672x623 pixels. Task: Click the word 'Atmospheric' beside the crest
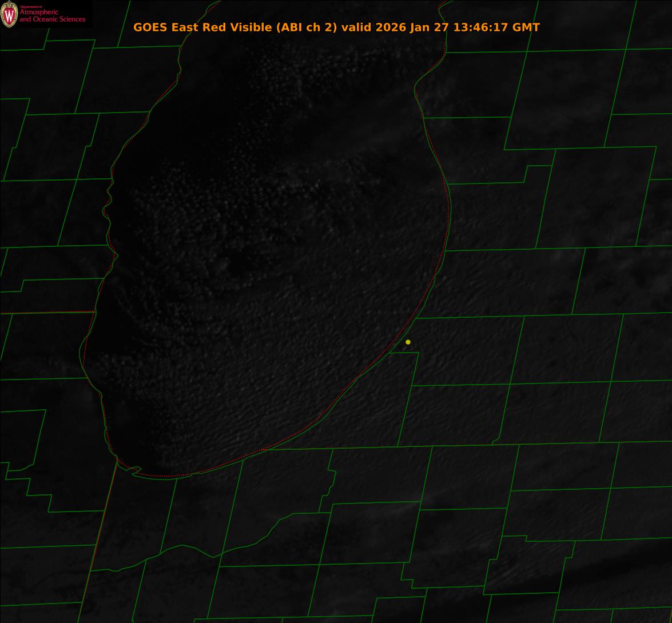[39, 13]
